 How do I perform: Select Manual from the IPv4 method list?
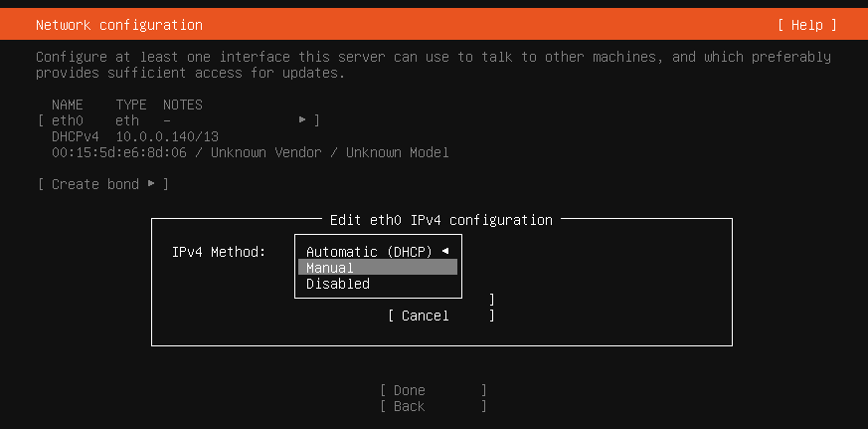(377, 268)
